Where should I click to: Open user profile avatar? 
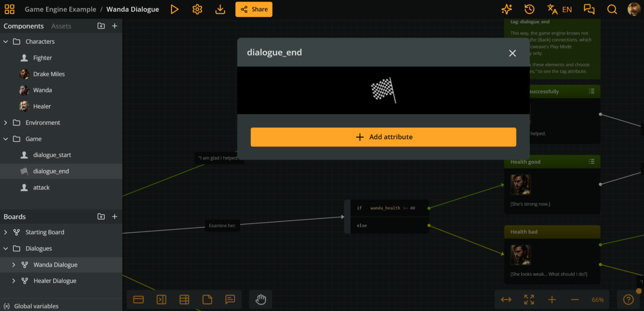pyautogui.click(x=634, y=9)
